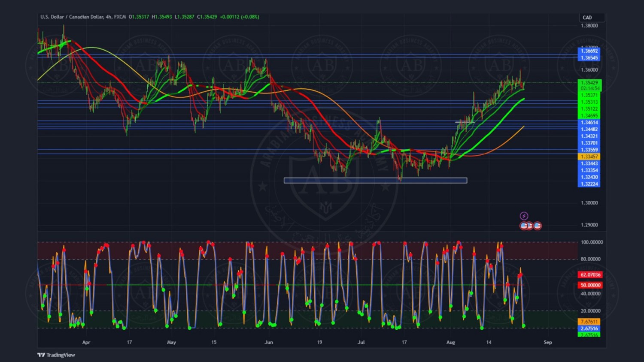Select the white rectangle drawing near the chart lows
This screenshot has height=362, width=644.
tap(375, 181)
